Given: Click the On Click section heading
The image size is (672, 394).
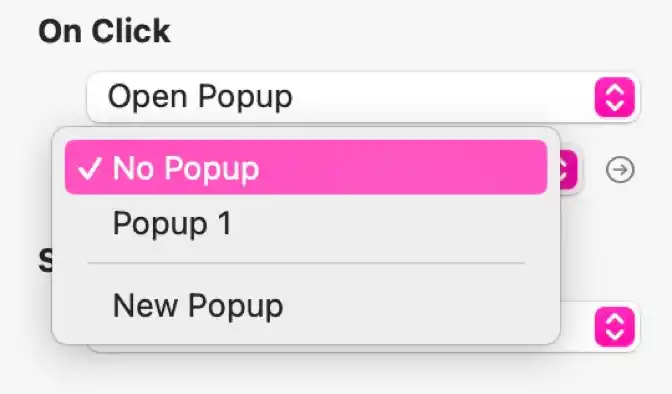Looking at the screenshot, I should [x=104, y=31].
